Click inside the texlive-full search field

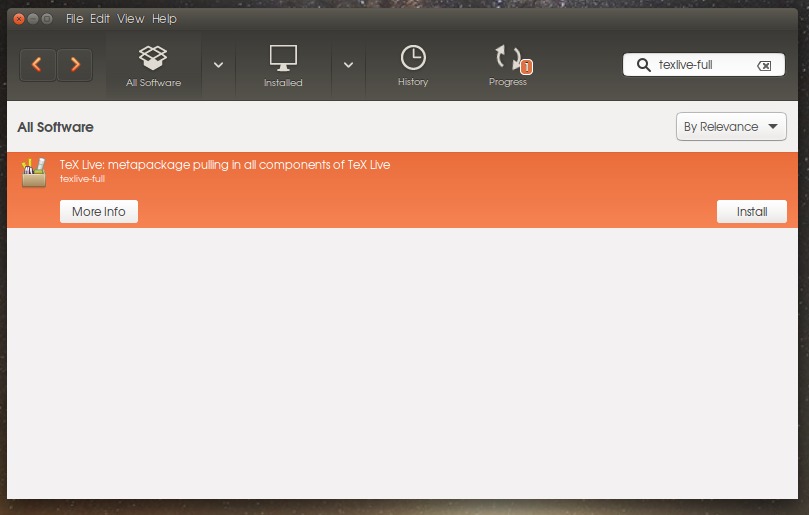click(702, 66)
